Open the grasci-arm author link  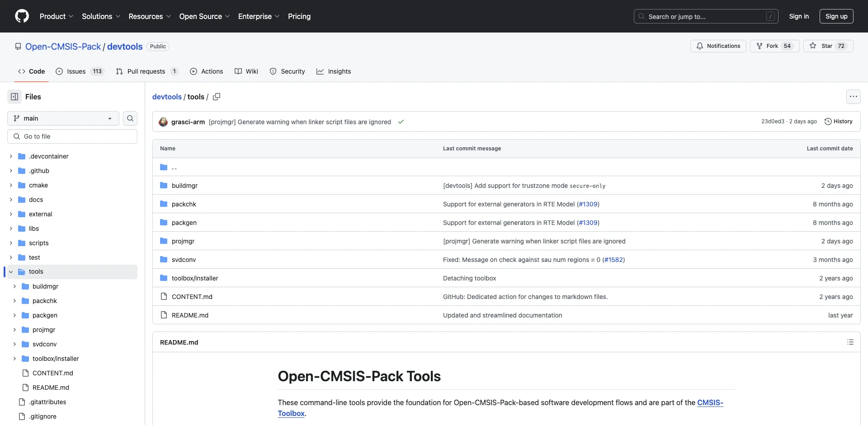[x=188, y=122]
